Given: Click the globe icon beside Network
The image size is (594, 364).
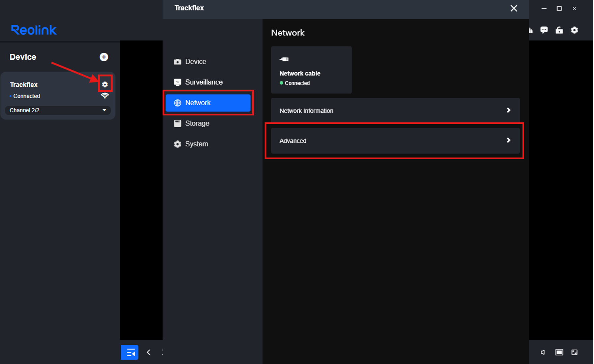Looking at the screenshot, I should point(177,103).
